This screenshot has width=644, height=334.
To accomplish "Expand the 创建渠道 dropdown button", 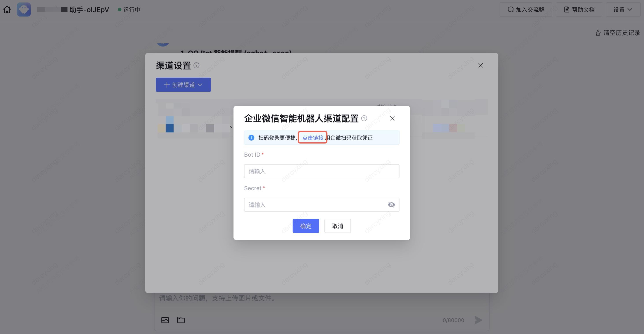I will (x=183, y=85).
